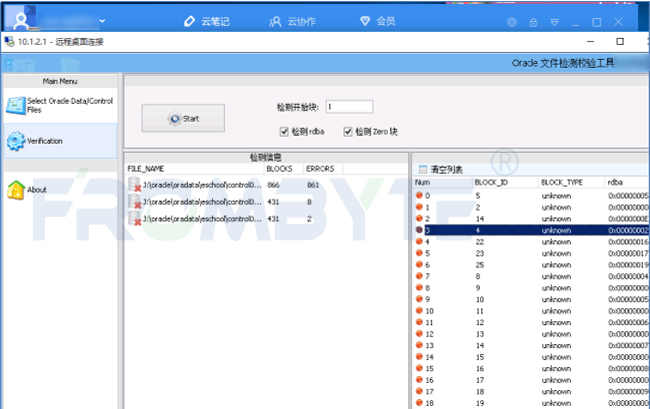Open the About house icon
This screenshot has height=409, width=650.
tap(16, 190)
